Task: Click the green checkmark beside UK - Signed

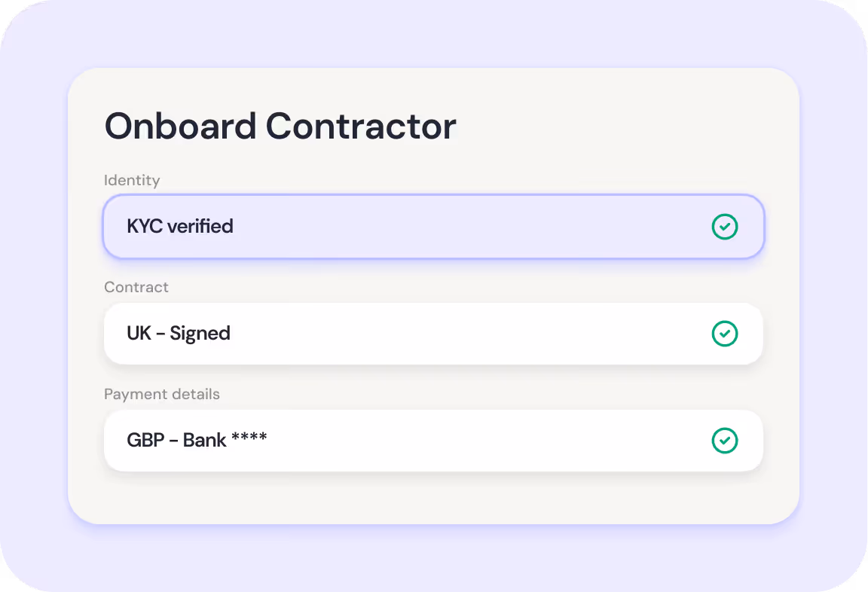Action: (x=725, y=334)
